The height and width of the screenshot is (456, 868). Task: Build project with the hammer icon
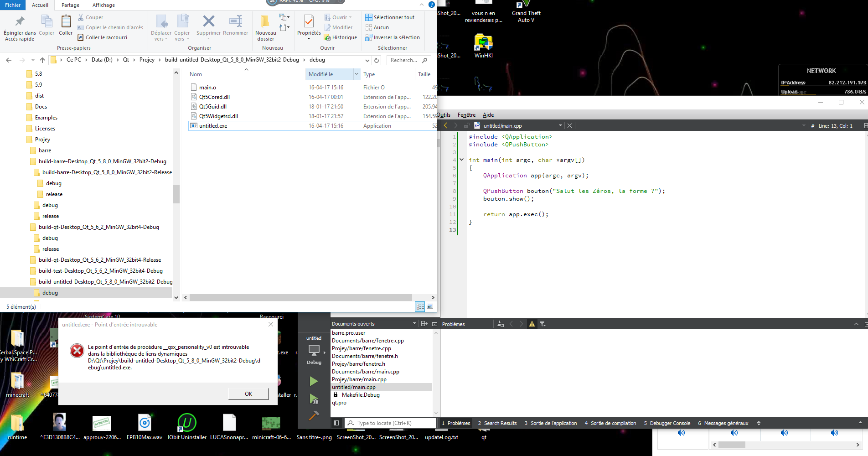314,415
